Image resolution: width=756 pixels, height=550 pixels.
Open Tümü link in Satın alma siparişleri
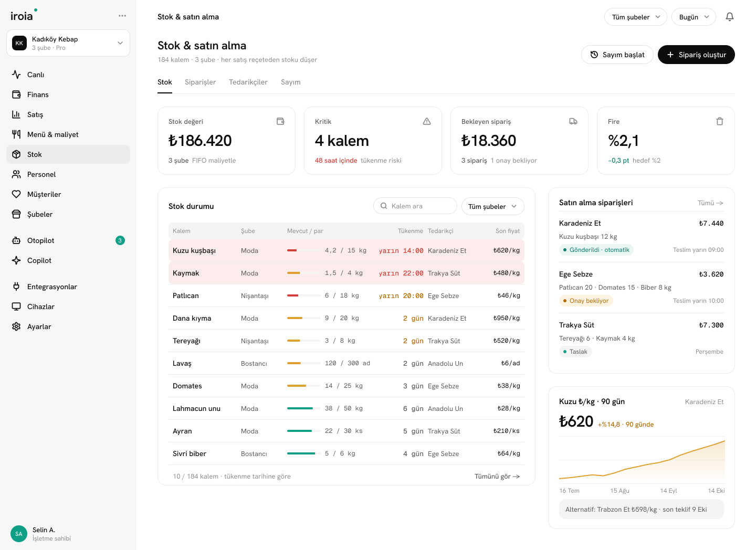[710, 203]
